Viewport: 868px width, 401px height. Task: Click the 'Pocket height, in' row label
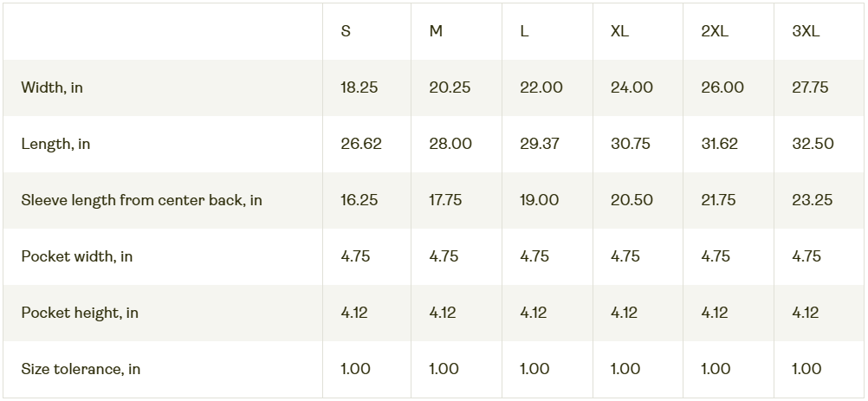(80, 313)
